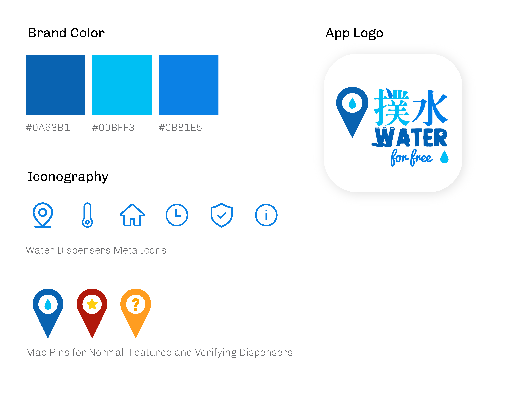Viewport: 532px width, 399px height.
Task: Pick the bright blue #0B81E5 swatch
Action: pyautogui.click(x=189, y=85)
